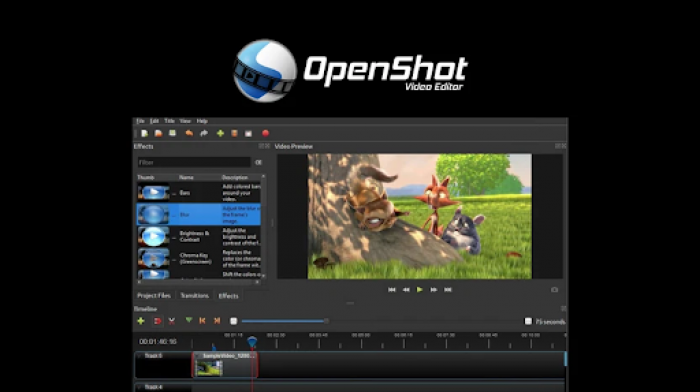Click the Undo arrow icon
Image resolution: width=700 pixels, height=392 pixels.
click(x=189, y=133)
